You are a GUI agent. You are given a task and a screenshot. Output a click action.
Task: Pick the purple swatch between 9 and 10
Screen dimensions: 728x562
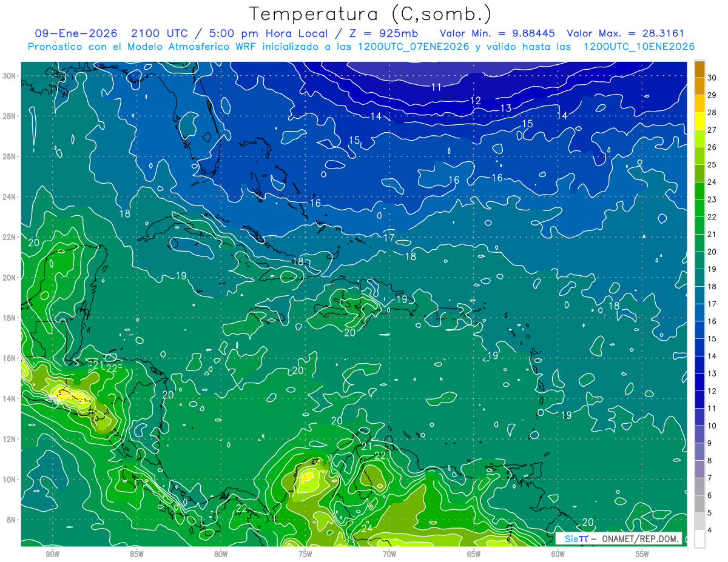pos(700,434)
